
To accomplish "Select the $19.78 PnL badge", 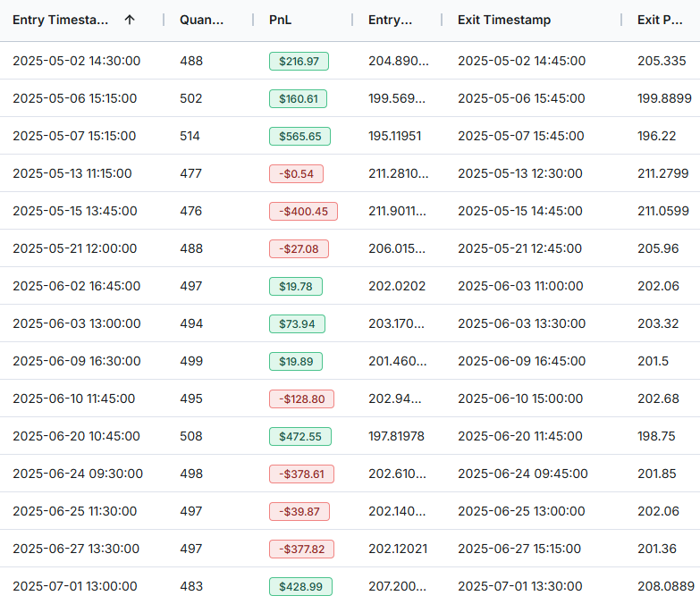I will (296, 286).
